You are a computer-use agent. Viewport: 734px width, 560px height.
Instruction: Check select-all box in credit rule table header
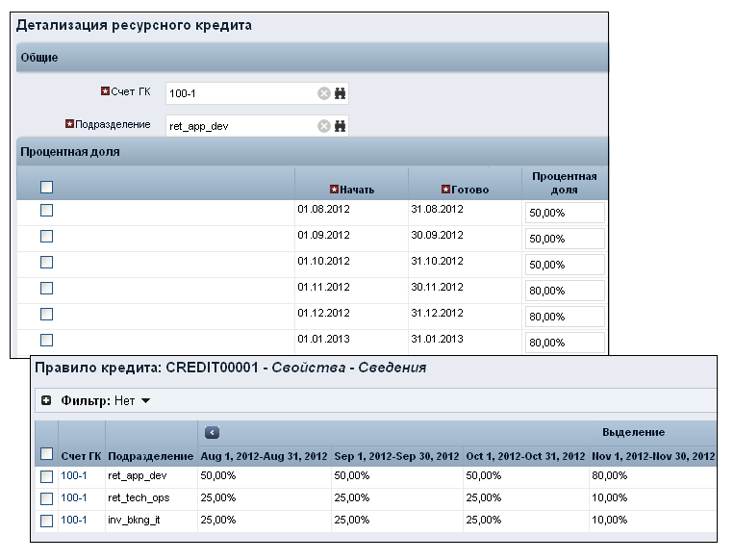[46, 454]
